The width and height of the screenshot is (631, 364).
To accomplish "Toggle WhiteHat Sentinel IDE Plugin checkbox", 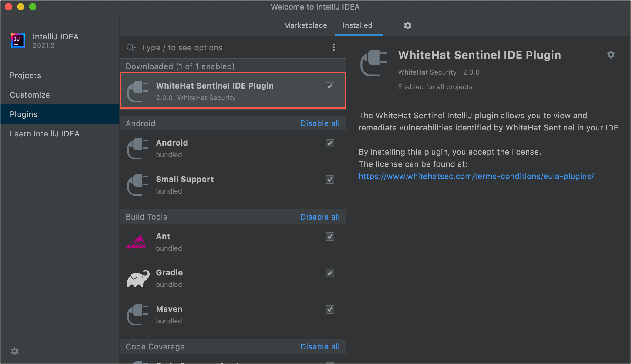I will click(330, 86).
